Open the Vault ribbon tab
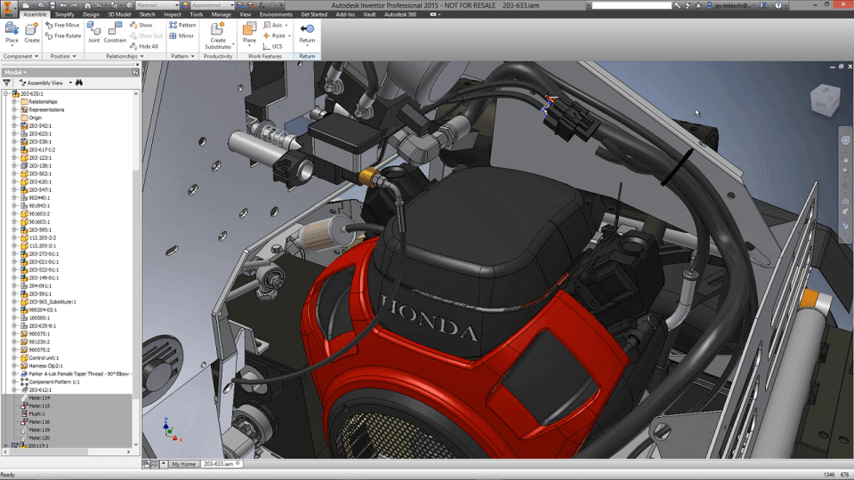The image size is (854, 480). coord(369,15)
